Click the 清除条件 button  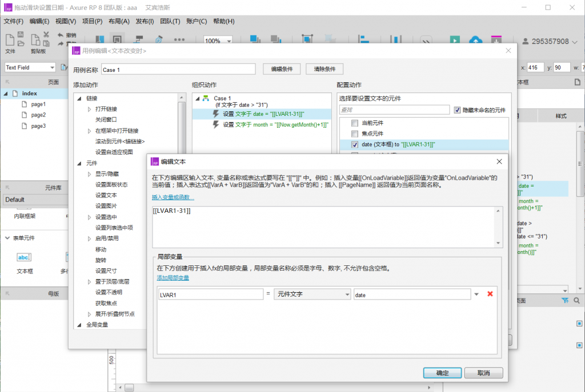coord(324,69)
